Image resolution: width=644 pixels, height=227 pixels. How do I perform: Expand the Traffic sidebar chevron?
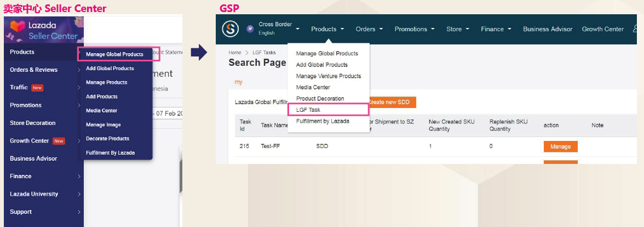[x=79, y=88]
